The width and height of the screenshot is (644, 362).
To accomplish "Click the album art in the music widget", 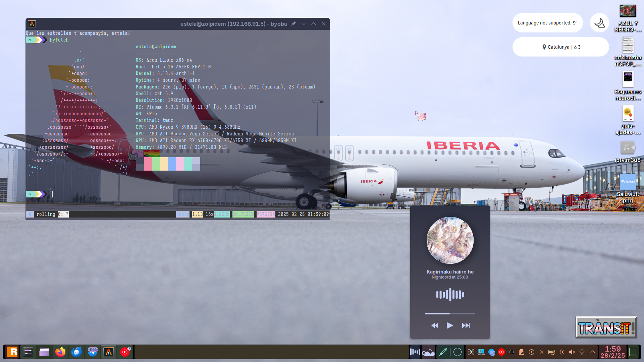I will [x=450, y=240].
